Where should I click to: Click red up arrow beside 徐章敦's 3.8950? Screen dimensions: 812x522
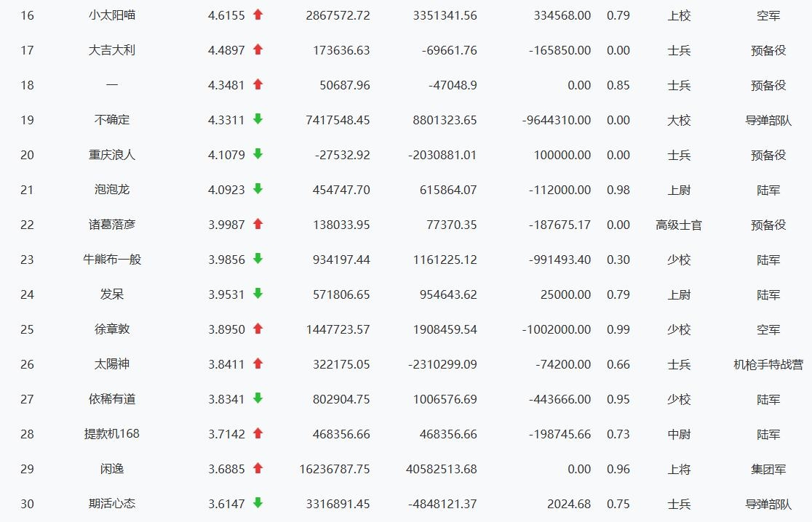pyautogui.click(x=258, y=329)
